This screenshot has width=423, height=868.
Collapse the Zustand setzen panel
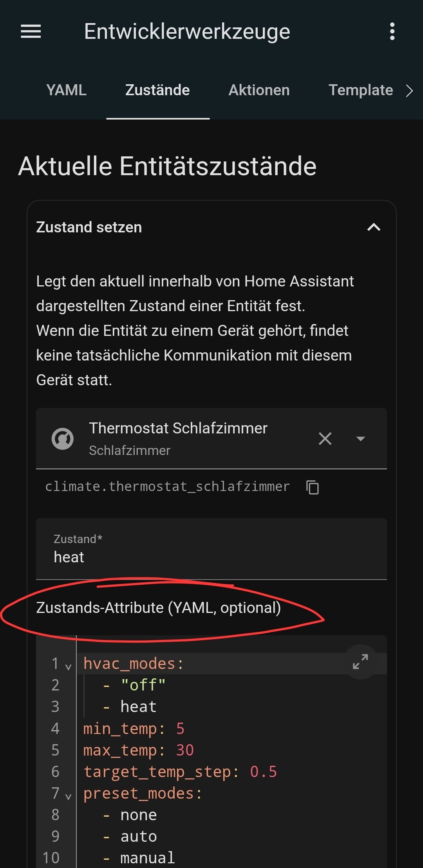point(374,227)
